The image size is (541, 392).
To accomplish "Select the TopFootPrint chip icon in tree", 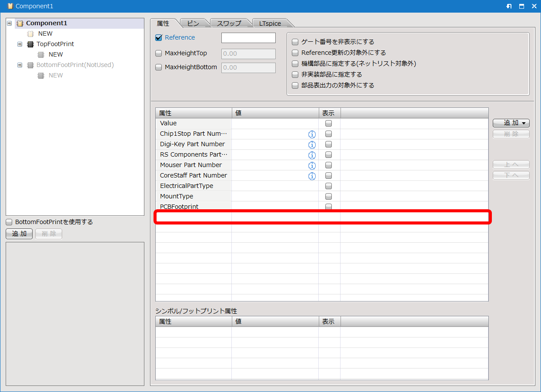I will point(30,44).
